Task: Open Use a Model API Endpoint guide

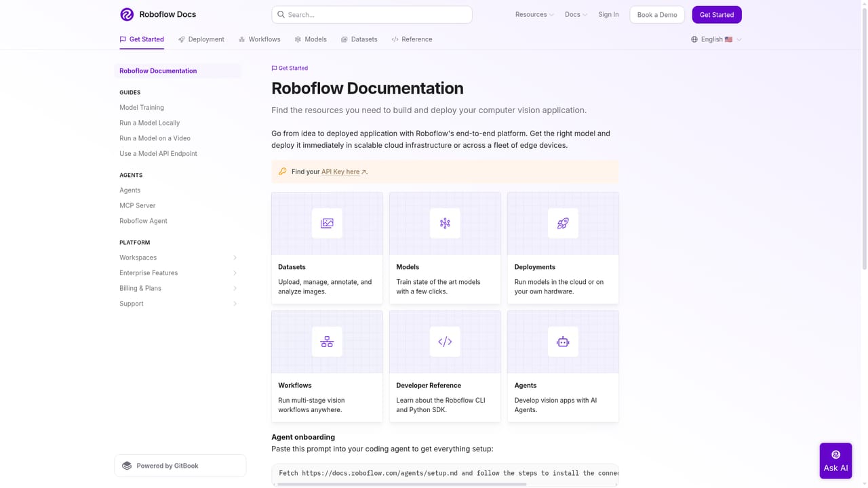Action: 158,154
